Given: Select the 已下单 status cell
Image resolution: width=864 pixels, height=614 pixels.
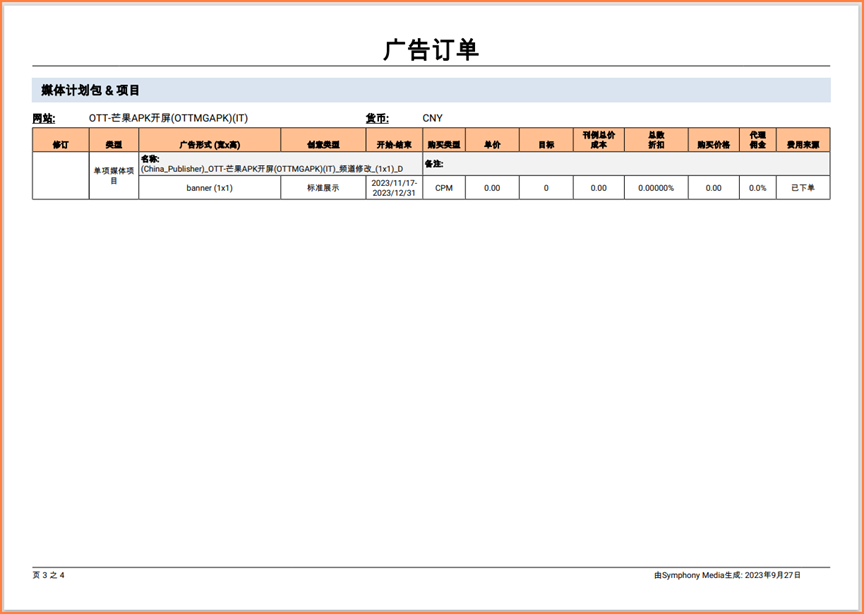Looking at the screenshot, I should coord(803,188).
